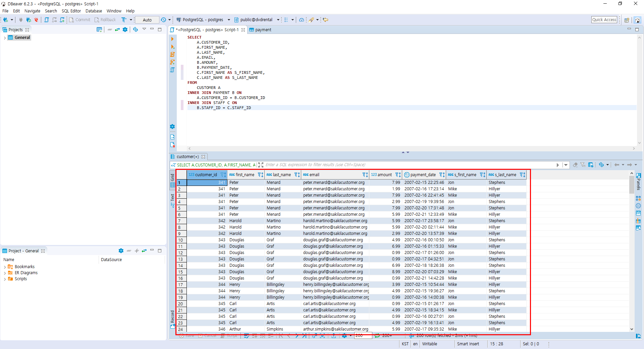Open the Database menu
644x349 pixels.
pyautogui.click(x=94, y=11)
